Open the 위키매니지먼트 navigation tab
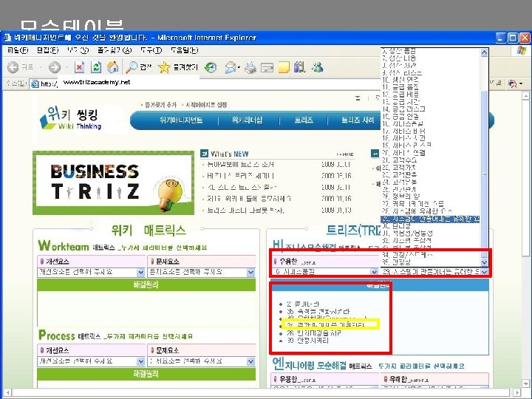This screenshot has width=532, height=399. coord(181,120)
